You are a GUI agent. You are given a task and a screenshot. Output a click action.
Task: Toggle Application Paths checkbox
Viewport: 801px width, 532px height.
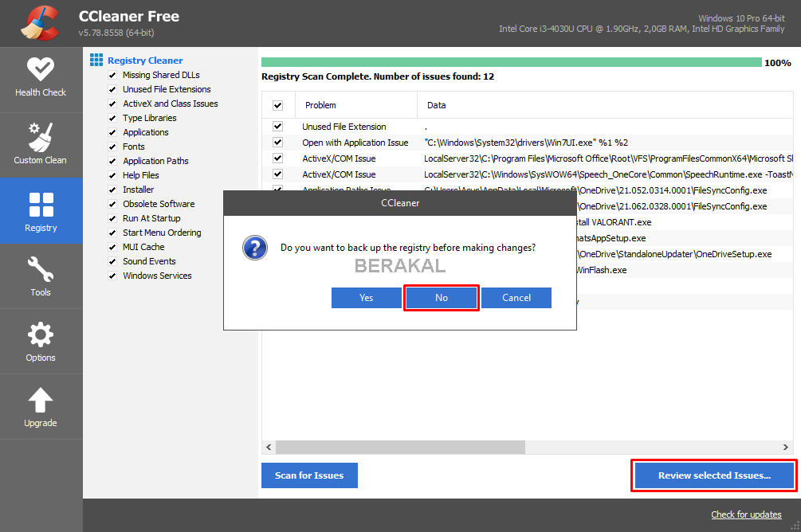click(112, 161)
